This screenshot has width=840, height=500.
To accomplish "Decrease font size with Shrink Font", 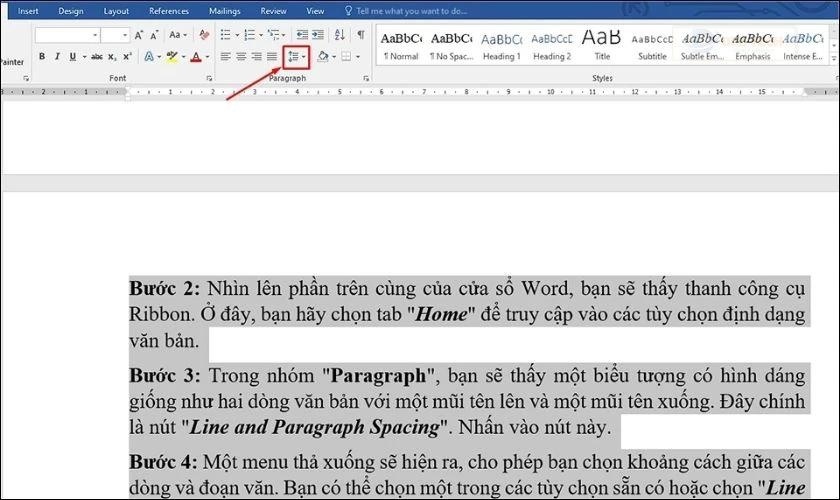I will pyautogui.click(x=154, y=35).
